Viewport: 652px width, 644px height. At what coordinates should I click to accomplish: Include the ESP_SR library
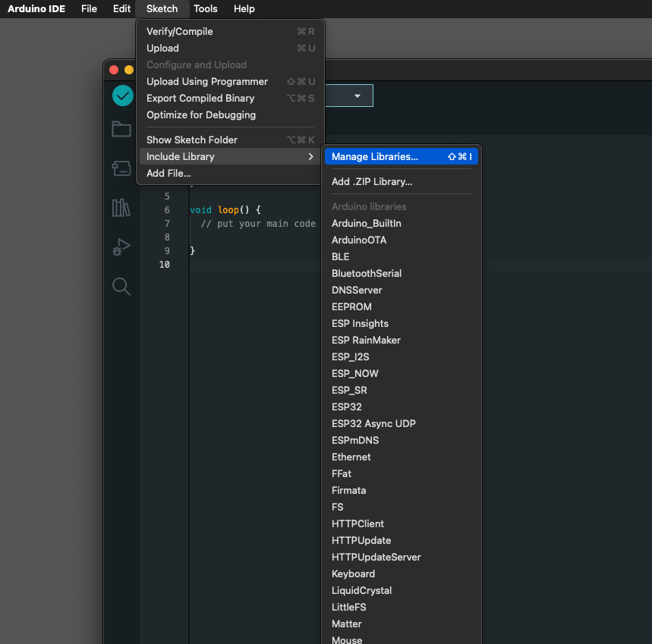[402, 390]
